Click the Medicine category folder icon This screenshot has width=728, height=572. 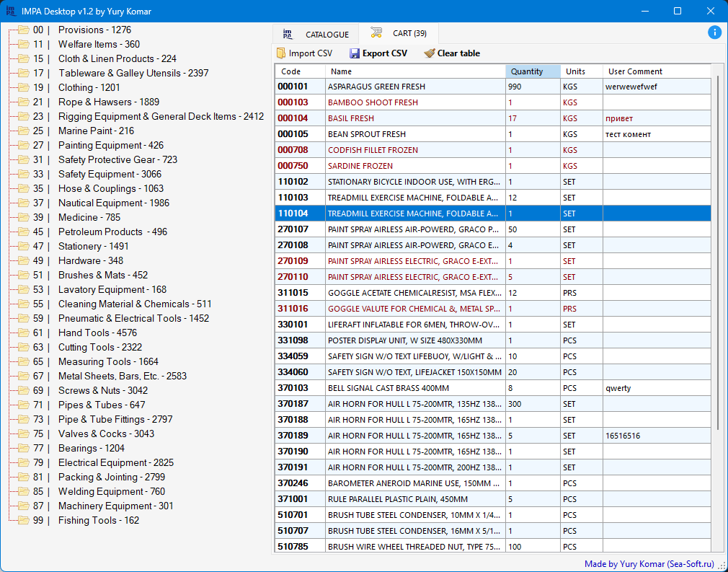(24, 218)
